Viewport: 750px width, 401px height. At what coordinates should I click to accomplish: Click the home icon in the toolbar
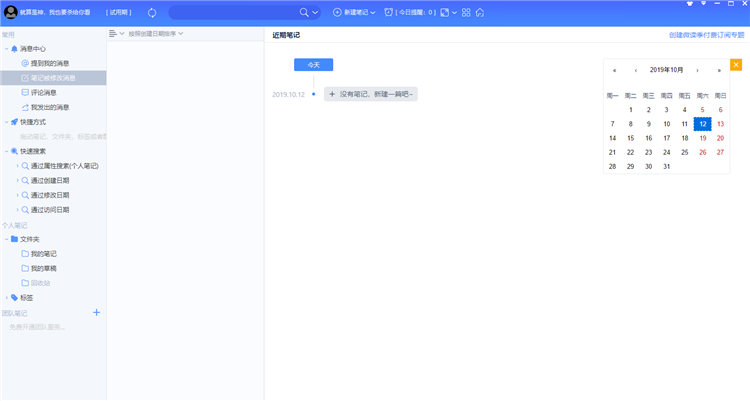pos(480,12)
